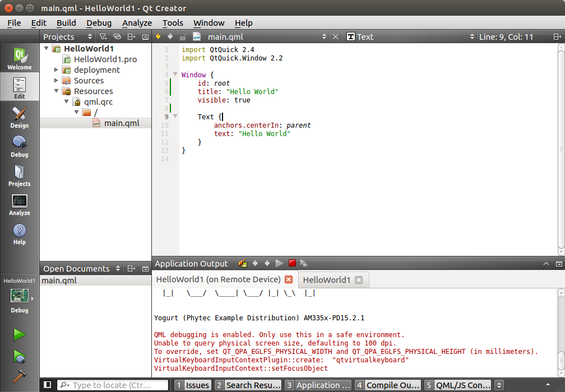Viewport: 565px width, 392px height.
Task: Click the locator search field
Action: pos(113,385)
